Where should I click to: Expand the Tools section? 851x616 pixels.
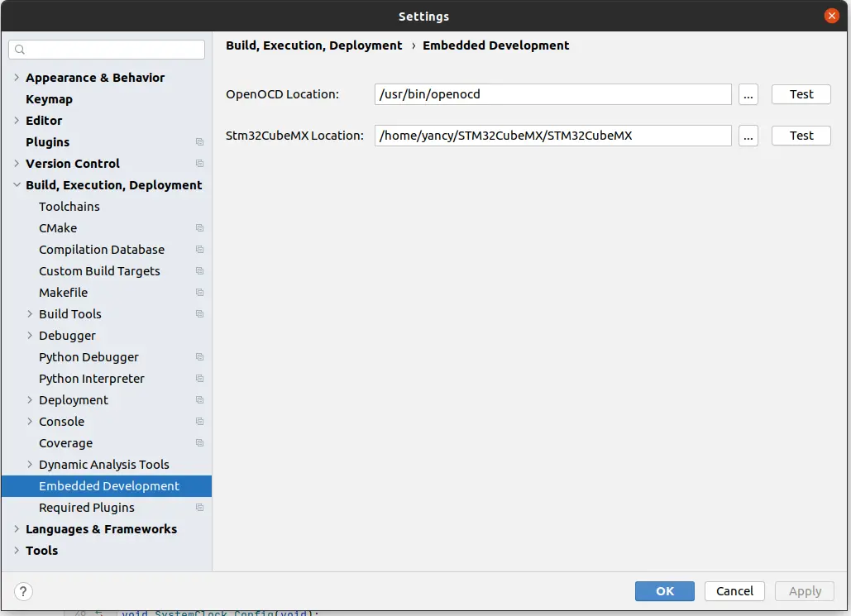[x=17, y=551]
